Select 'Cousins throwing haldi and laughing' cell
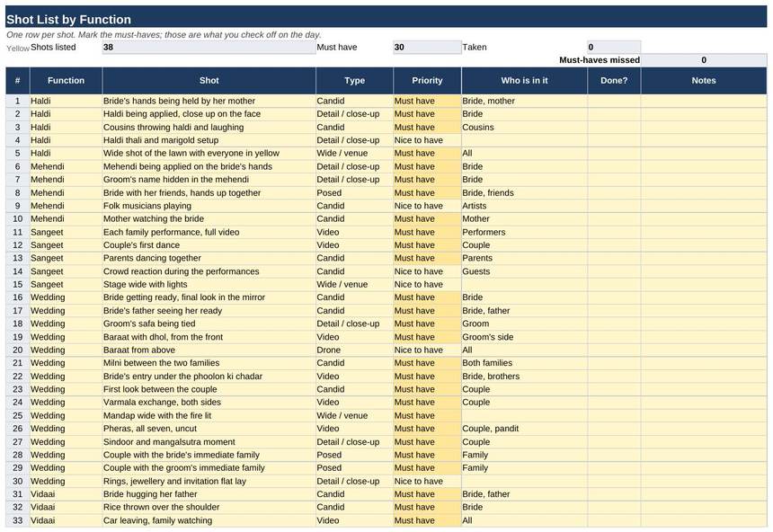773x532 pixels. point(209,128)
